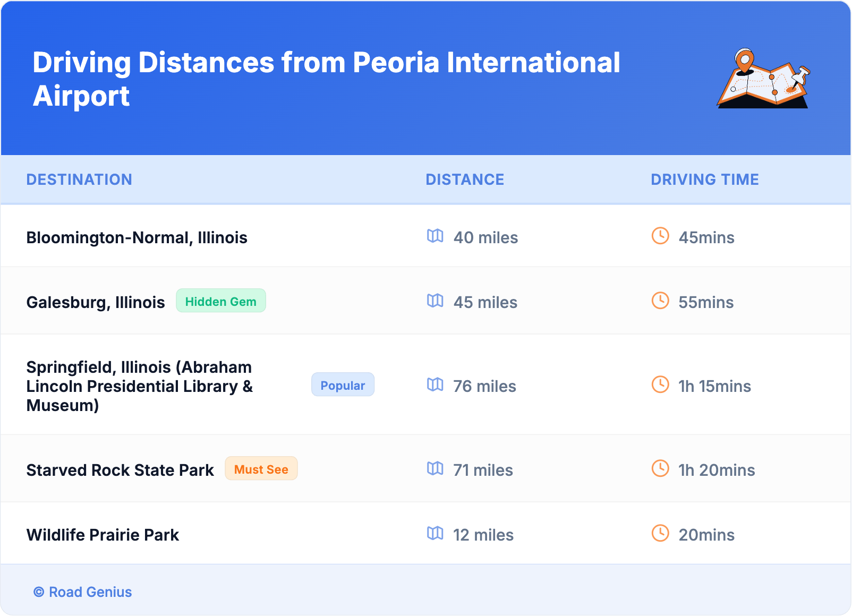The height and width of the screenshot is (616, 852).
Task: Click the clock icon beside 45mins
Action: click(x=660, y=236)
